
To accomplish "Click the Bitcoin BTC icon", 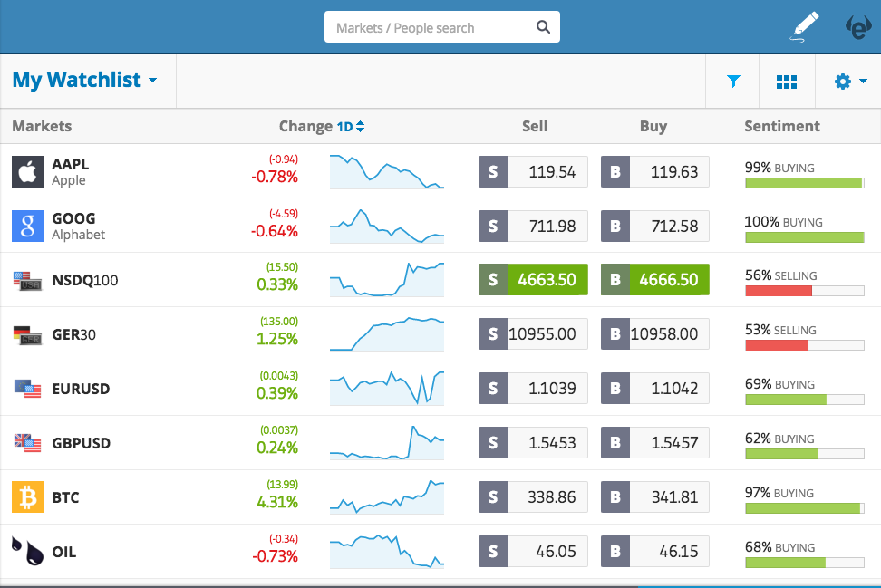I will click(27, 497).
